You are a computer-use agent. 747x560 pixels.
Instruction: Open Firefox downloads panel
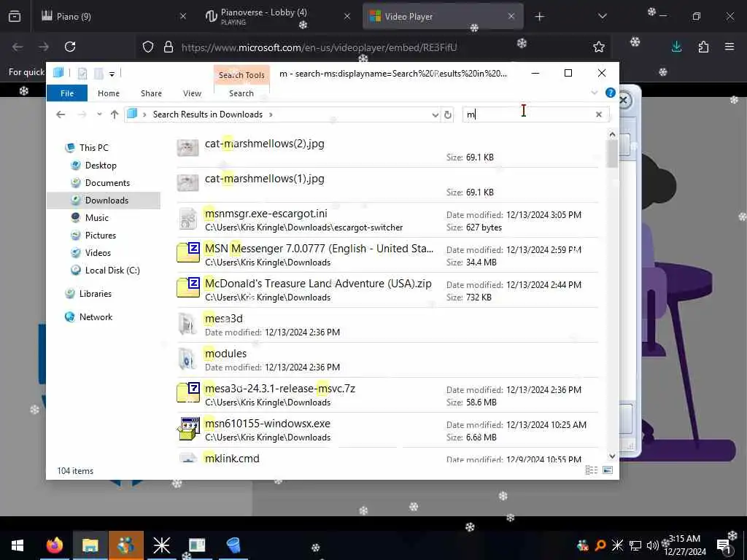coord(676,47)
